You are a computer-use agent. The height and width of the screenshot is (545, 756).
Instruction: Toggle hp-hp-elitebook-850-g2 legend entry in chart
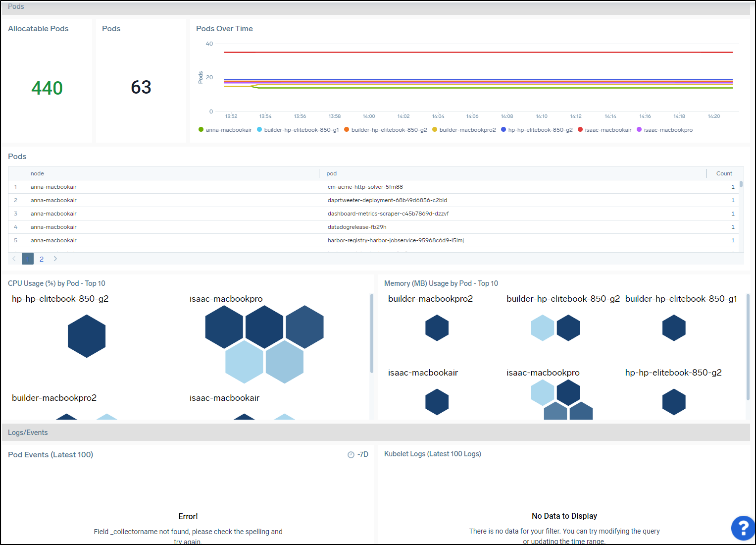[537, 130]
